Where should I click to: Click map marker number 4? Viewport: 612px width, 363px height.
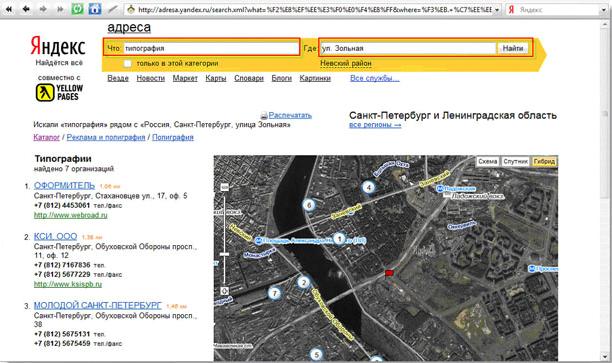point(368,187)
